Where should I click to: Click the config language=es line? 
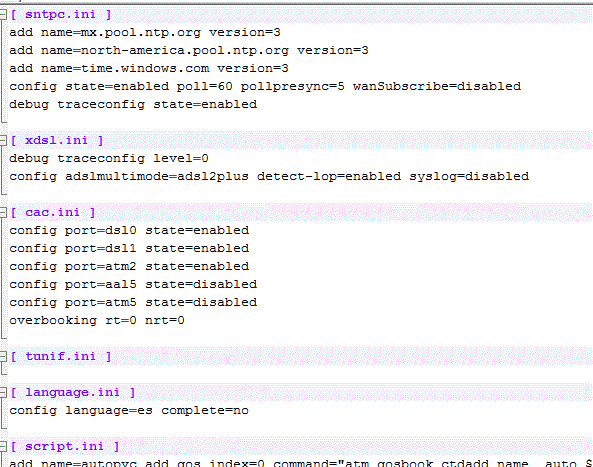(x=129, y=411)
